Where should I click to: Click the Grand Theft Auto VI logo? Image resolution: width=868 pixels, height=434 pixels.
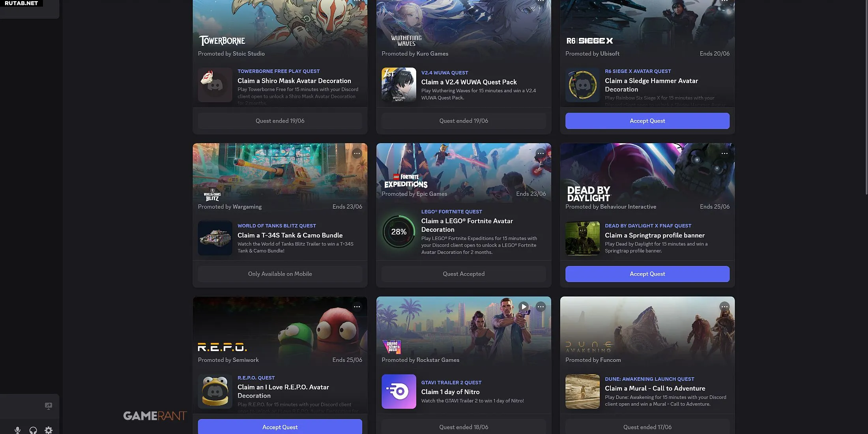(391, 346)
